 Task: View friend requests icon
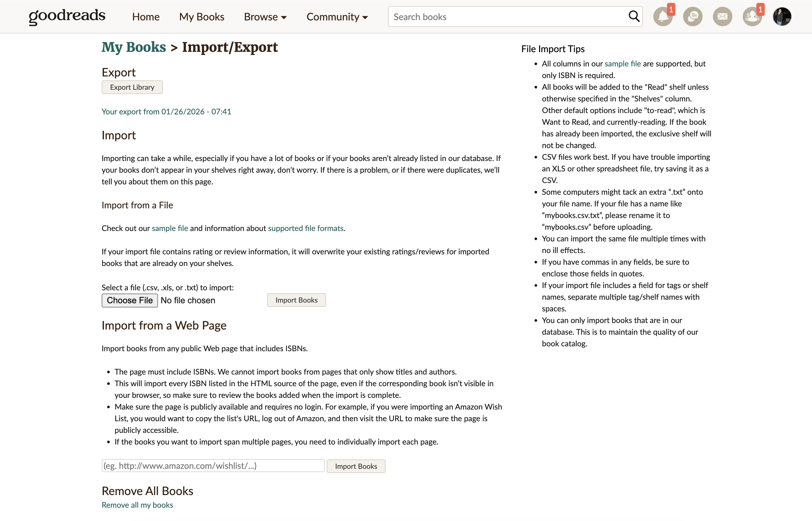click(x=752, y=16)
